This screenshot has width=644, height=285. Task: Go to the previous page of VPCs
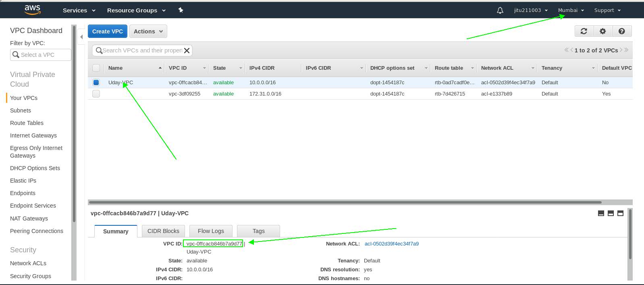coord(571,50)
